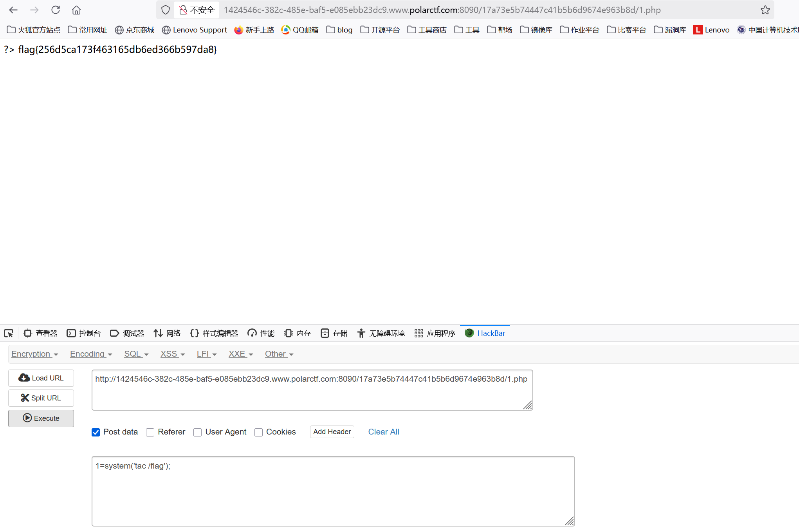Expand the Encoding dropdown

(x=91, y=354)
